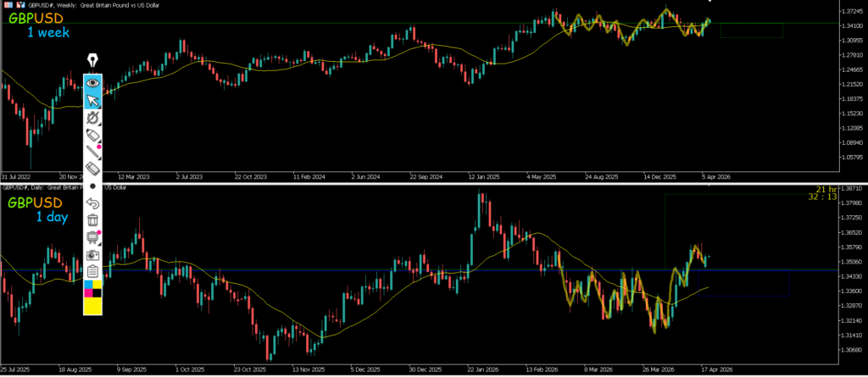Viewport: 868px width, 377px height.
Task: Undo the last drawing with the undo arrow
Action: coord(93,203)
